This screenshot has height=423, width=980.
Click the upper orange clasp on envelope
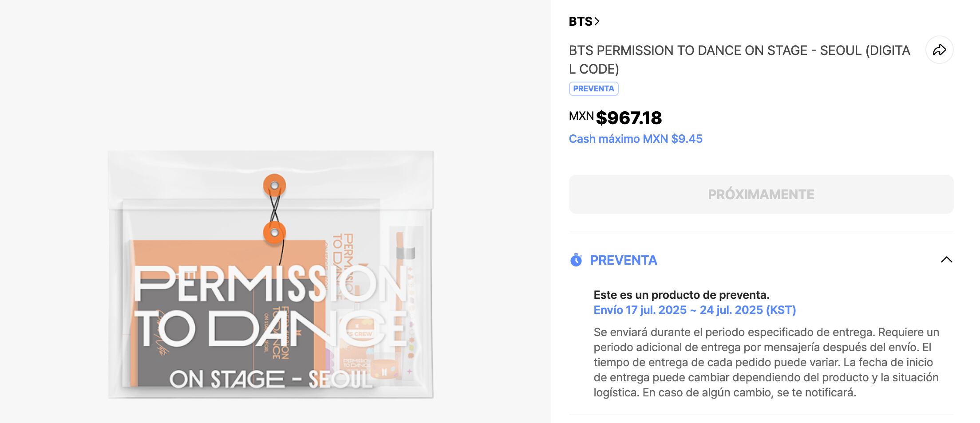point(274,185)
